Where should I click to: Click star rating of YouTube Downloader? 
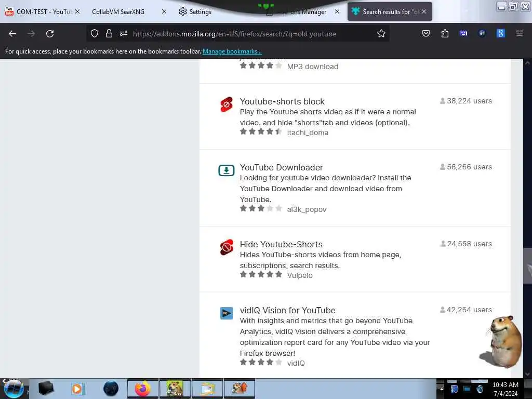click(x=261, y=208)
